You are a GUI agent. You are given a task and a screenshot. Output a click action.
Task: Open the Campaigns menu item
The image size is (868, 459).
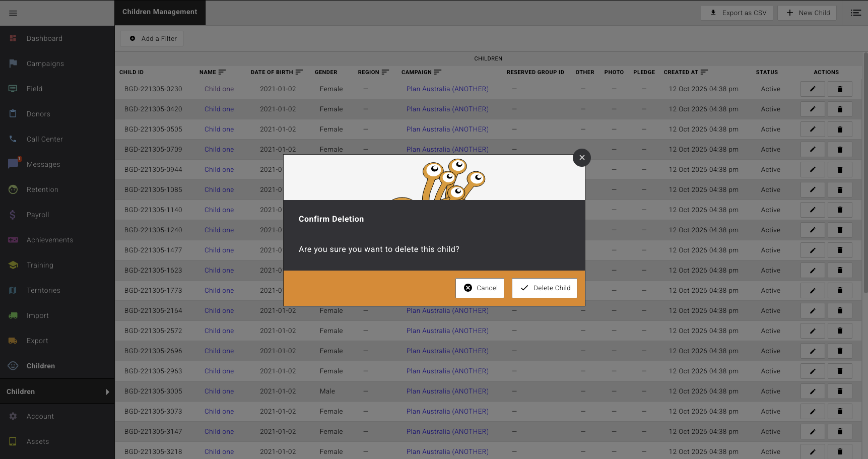45,63
